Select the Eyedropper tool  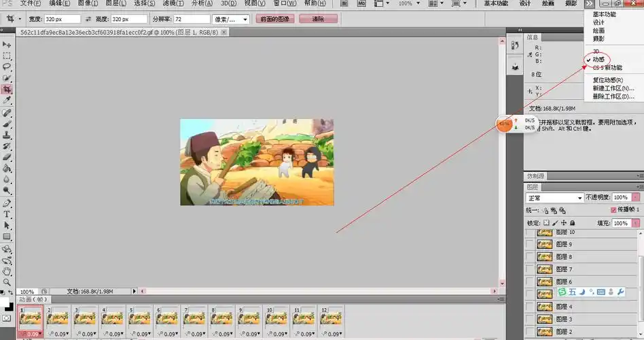click(7, 100)
